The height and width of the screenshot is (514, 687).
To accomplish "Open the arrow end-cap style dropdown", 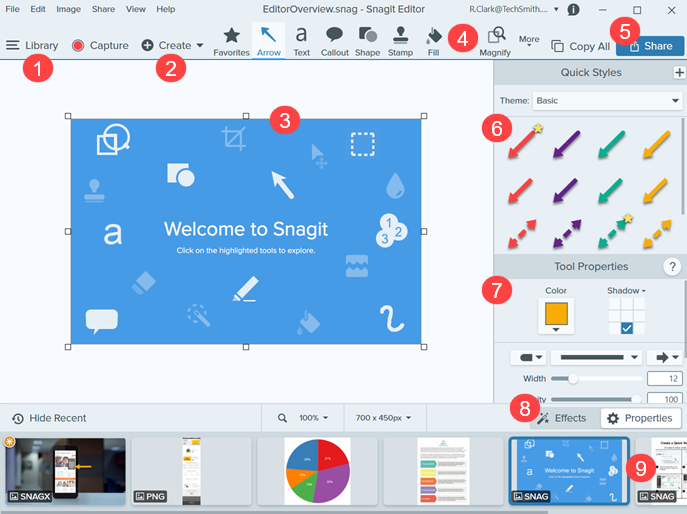I will (665, 358).
